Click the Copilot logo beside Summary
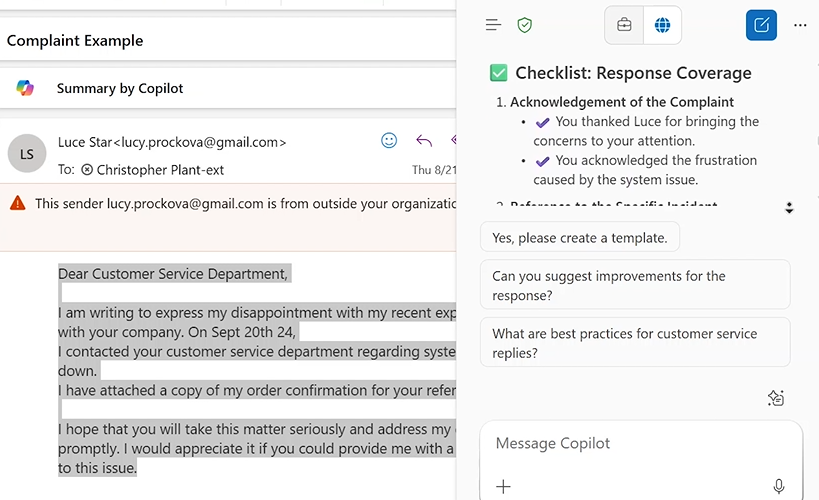819x500 pixels. click(25, 88)
